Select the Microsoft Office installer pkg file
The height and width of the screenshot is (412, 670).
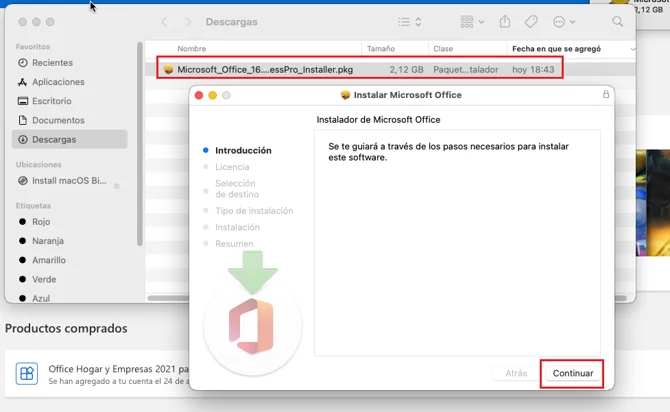pyautogui.click(x=264, y=69)
